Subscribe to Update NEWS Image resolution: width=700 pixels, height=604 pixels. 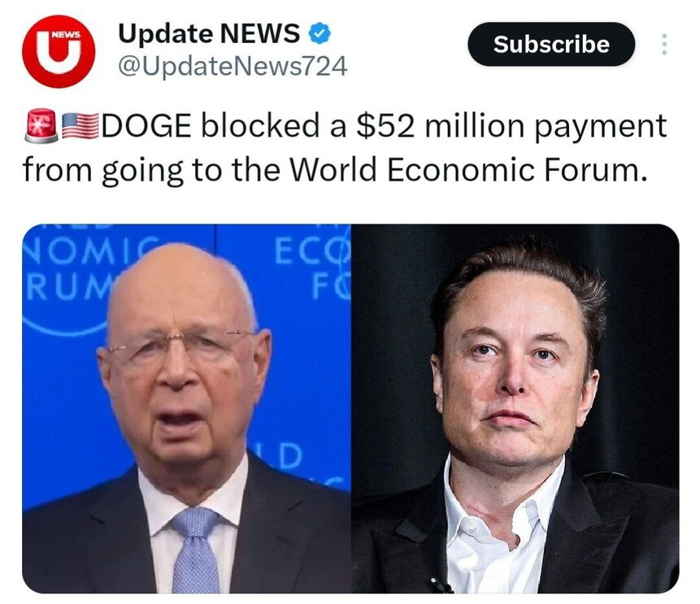pos(551,44)
